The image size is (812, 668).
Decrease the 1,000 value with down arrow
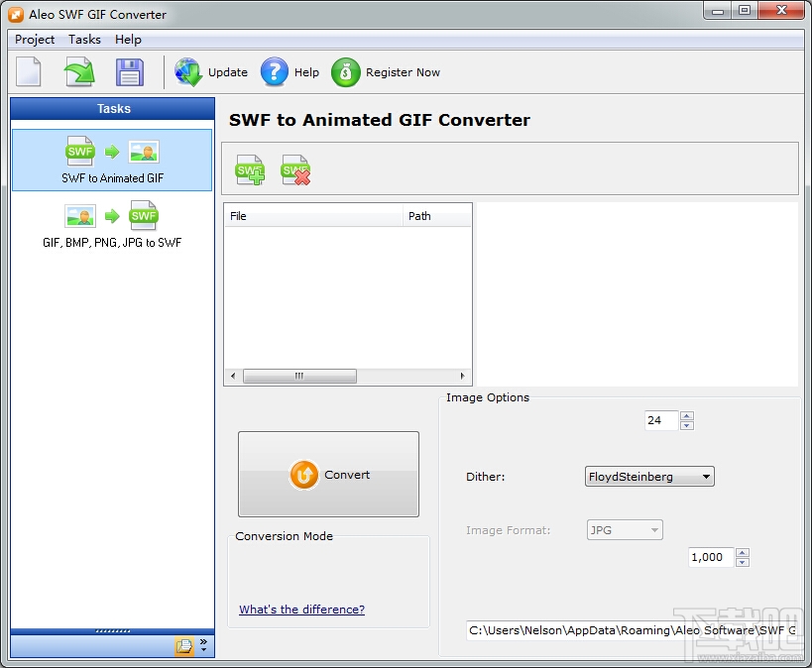pyautogui.click(x=742, y=562)
